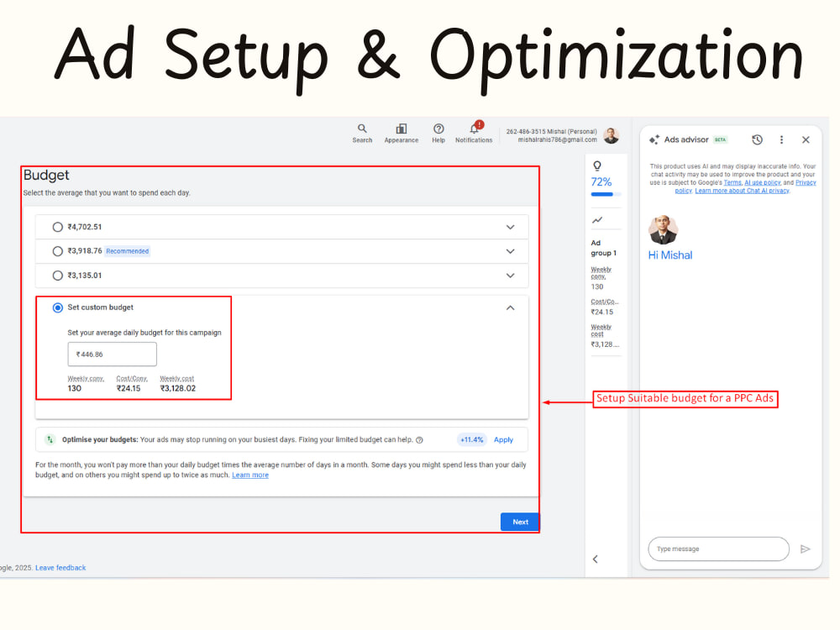
Task: Open the account profile avatar
Action: [x=612, y=135]
